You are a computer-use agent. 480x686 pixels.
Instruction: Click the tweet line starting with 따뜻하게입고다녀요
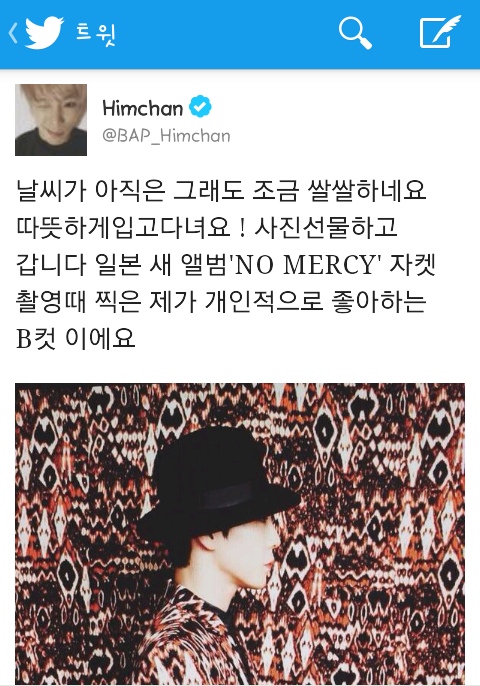[207, 228]
